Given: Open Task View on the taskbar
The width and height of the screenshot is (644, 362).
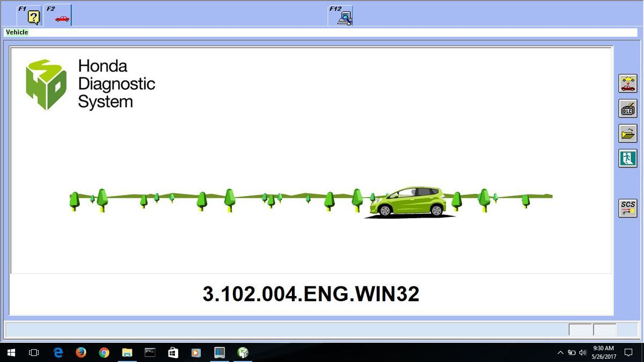Looking at the screenshot, I should tap(34, 352).
